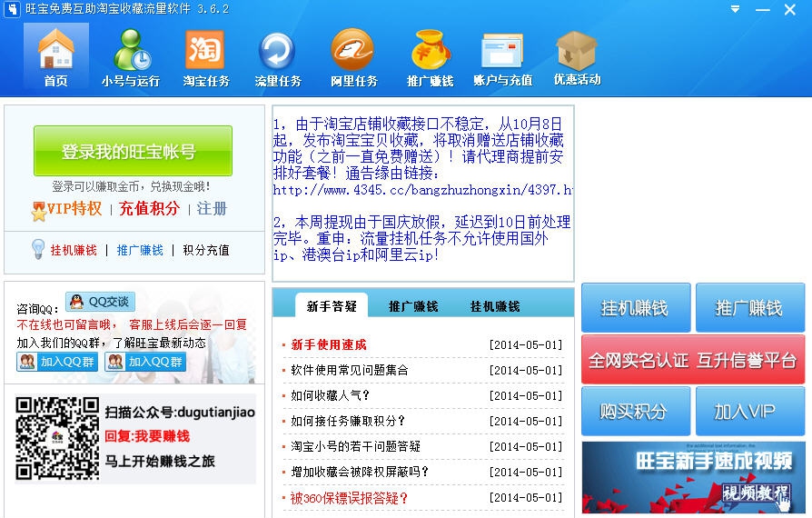The width and height of the screenshot is (812, 518).
Task: Open the 新手使用速成 article
Action: pyautogui.click(x=329, y=344)
